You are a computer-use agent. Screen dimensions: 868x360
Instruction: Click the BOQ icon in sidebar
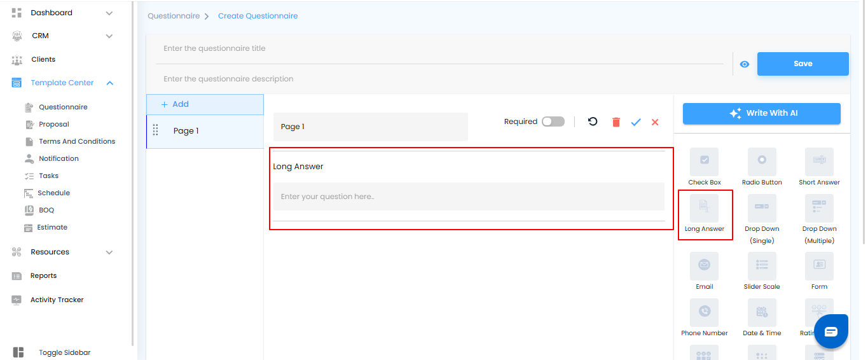click(29, 211)
